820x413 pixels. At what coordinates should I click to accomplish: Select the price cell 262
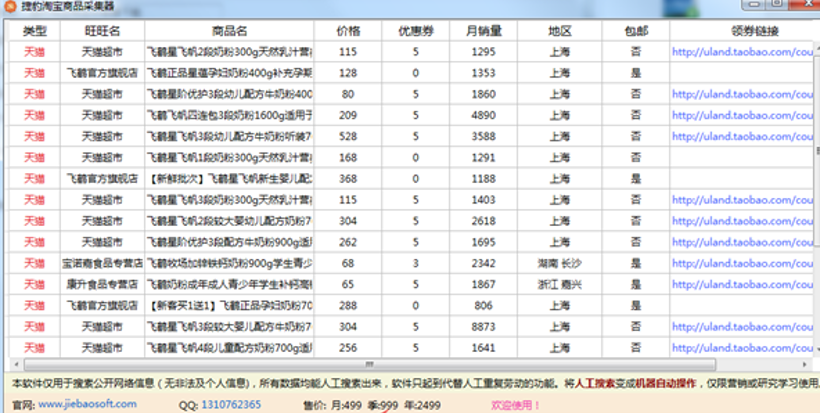pos(348,242)
